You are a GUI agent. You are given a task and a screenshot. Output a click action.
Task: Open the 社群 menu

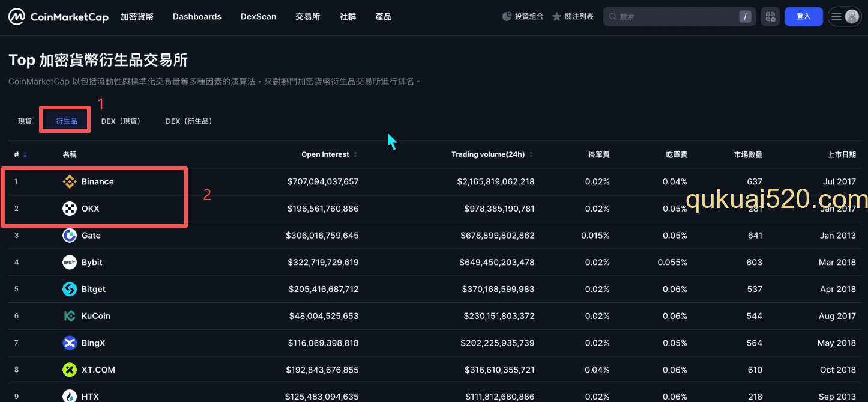click(348, 17)
